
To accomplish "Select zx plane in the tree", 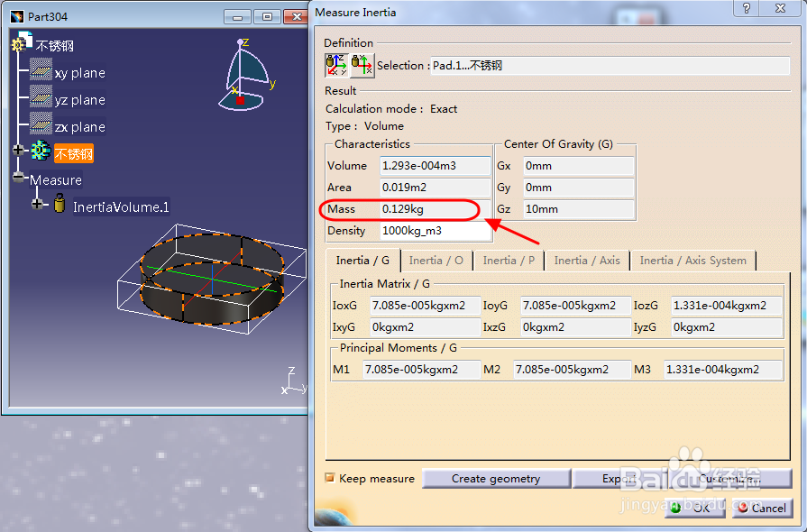I will point(79,126).
